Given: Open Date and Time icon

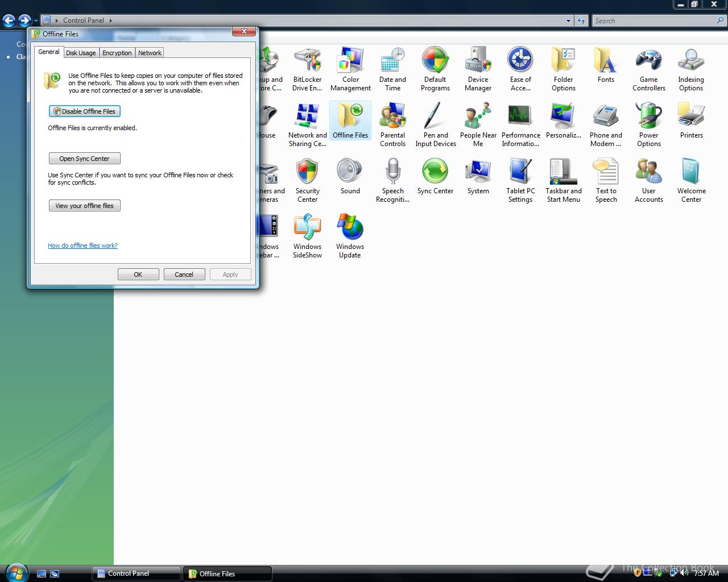Looking at the screenshot, I should (392, 69).
